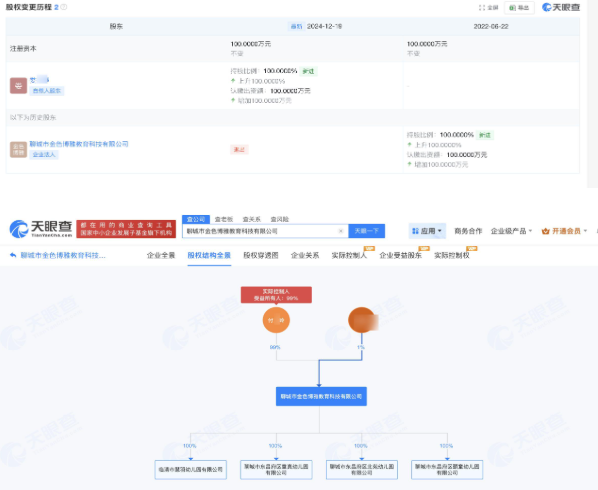Select the 查关系 search tab
Screen dimensions: 598x490
[252, 219]
